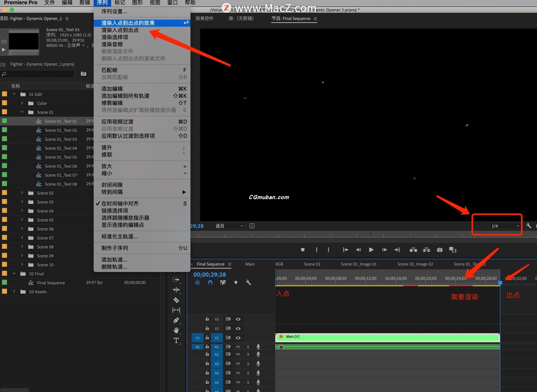This screenshot has height=392, width=537.
Task: Click the Lift button
Action: (x=413, y=250)
